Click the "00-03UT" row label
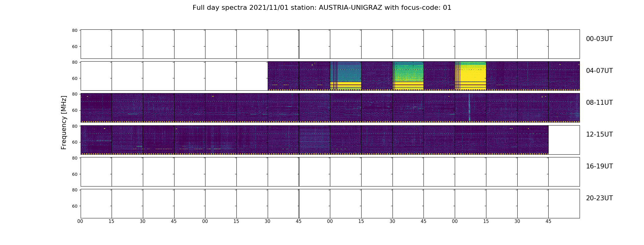The height and width of the screenshot is (245, 644). coord(599,39)
